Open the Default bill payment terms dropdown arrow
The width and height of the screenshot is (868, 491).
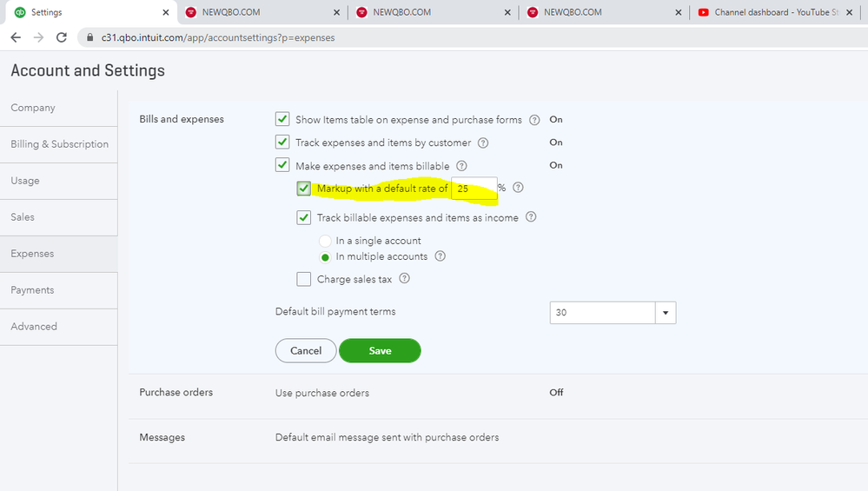tap(666, 313)
